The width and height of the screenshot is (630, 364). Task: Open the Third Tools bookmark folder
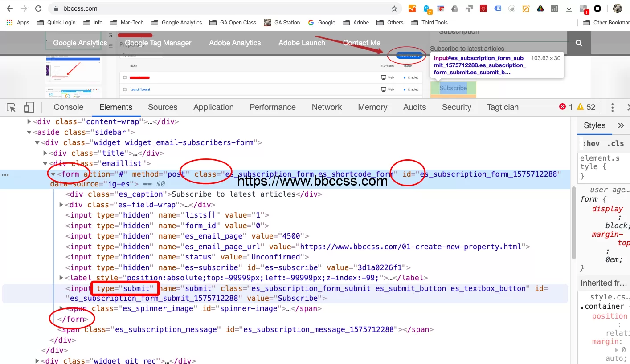pos(429,22)
